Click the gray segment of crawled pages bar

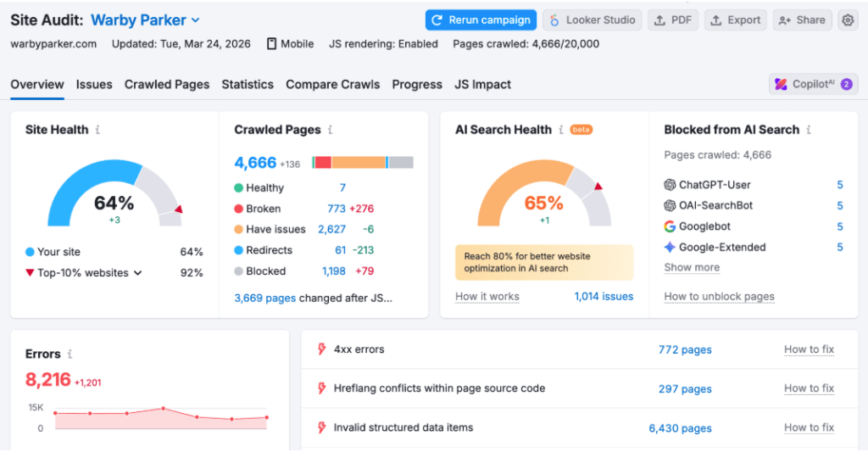(401, 162)
